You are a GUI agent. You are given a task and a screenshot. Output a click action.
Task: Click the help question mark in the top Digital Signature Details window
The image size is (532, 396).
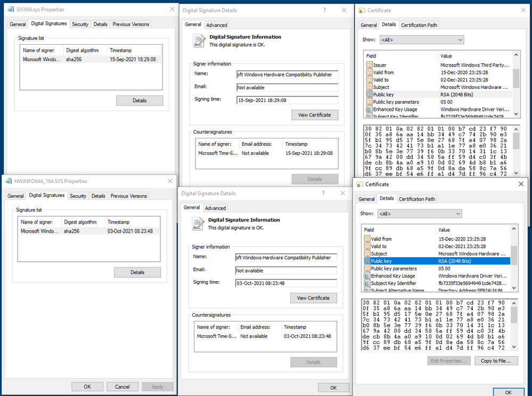[x=324, y=10]
